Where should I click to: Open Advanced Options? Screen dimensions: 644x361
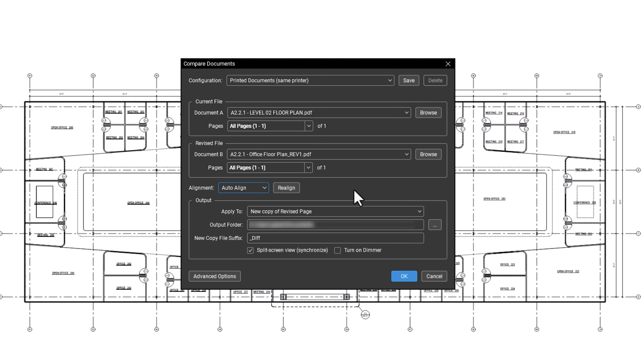214,276
